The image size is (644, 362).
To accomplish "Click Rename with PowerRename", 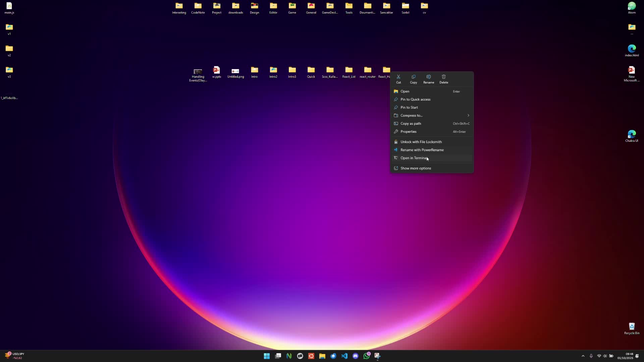I will (x=422, y=150).
